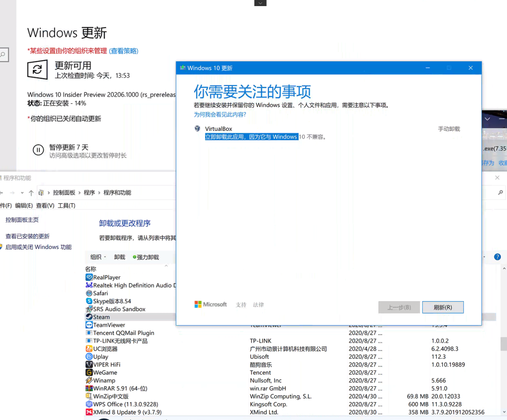
Task: Click 支持 link in update dialog
Action: click(x=241, y=305)
